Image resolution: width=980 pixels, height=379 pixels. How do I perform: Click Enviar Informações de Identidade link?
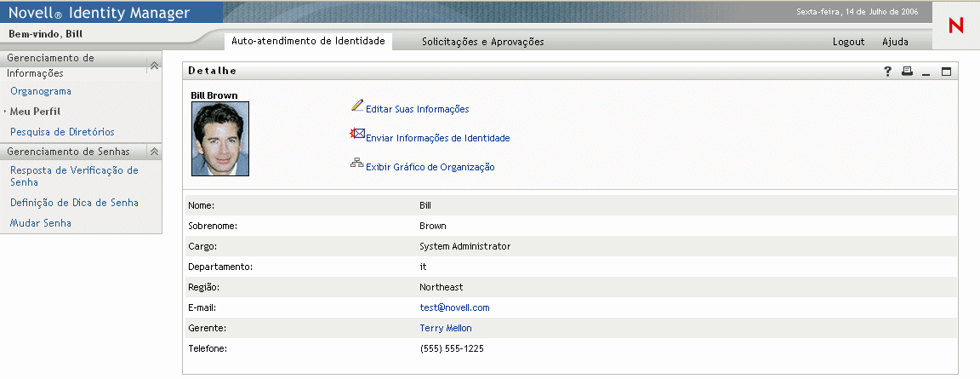pyautogui.click(x=437, y=138)
